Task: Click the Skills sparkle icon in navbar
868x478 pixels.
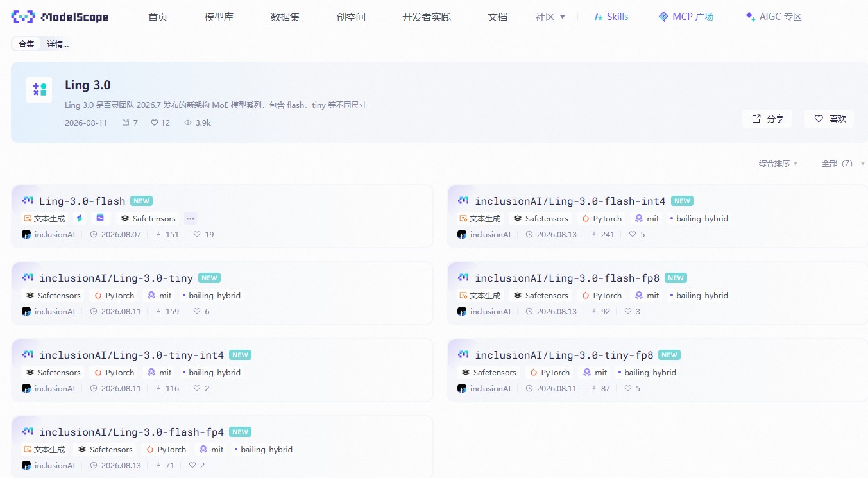Action: point(599,17)
